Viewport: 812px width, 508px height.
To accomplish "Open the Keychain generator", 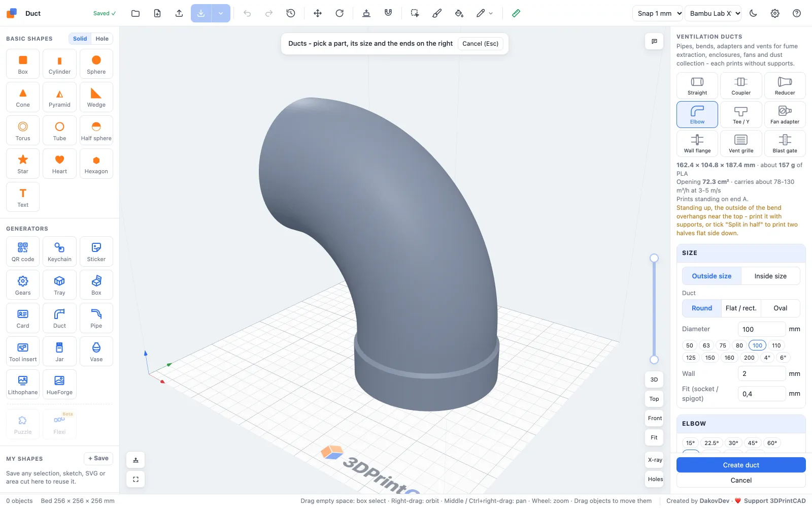I will [x=59, y=251].
